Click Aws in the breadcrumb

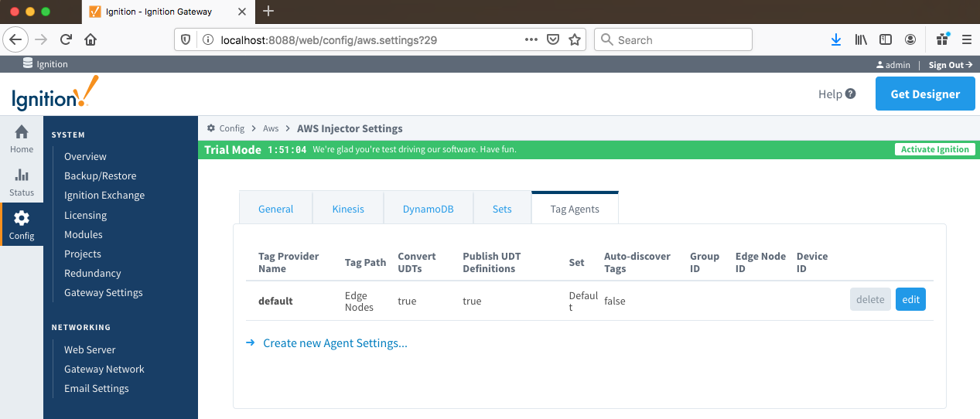pos(271,128)
